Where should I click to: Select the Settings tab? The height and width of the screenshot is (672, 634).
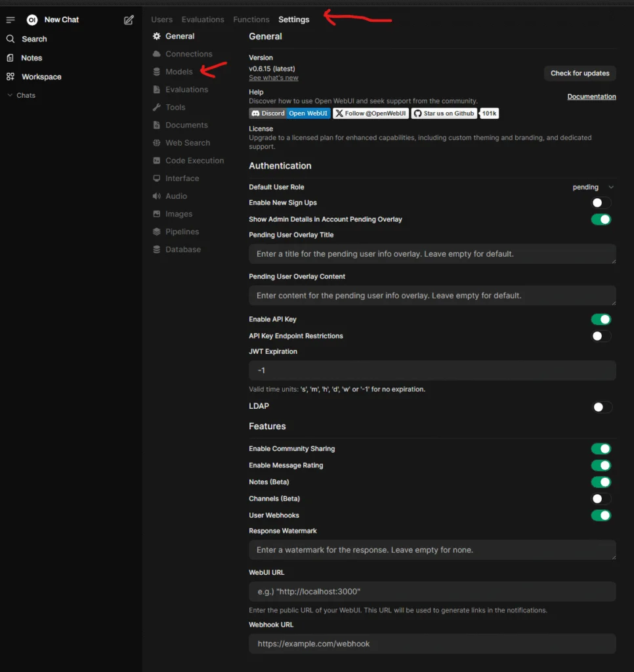click(x=293, y=20)
